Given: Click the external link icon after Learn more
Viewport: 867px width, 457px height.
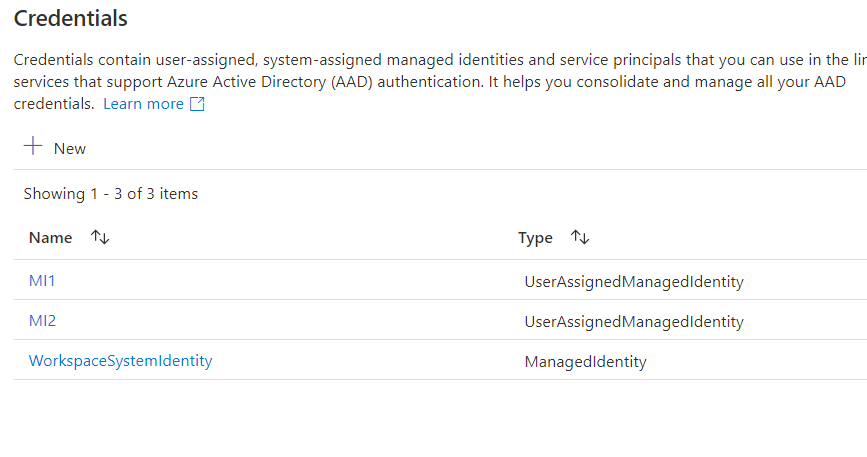Looking at the screenshot, I should tap(197, 104).
